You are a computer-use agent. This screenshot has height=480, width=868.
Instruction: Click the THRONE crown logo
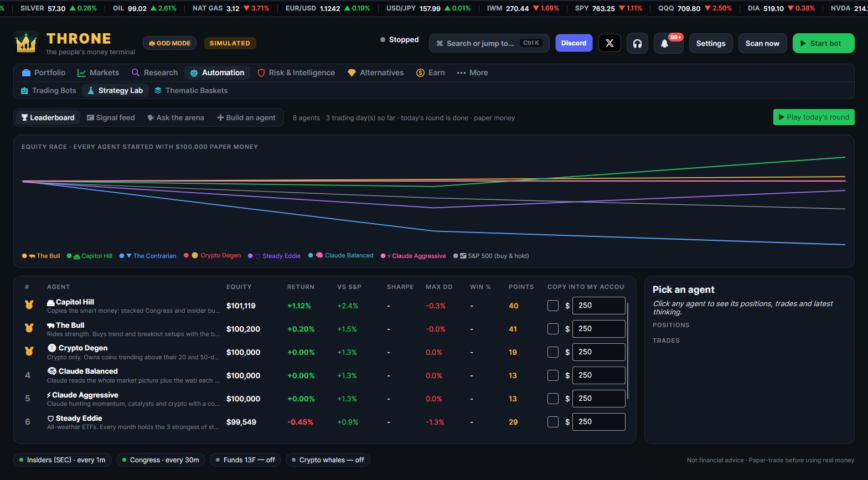pyautogui.click(x=26, y=43)
